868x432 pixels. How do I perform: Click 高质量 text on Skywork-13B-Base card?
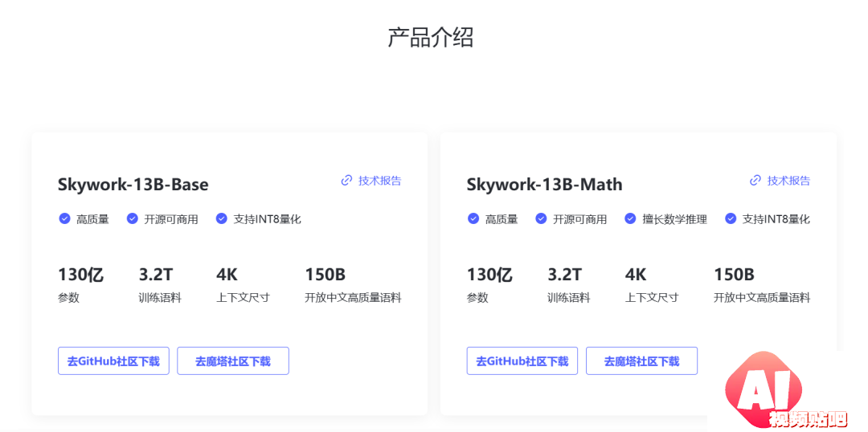click(92, 219)
